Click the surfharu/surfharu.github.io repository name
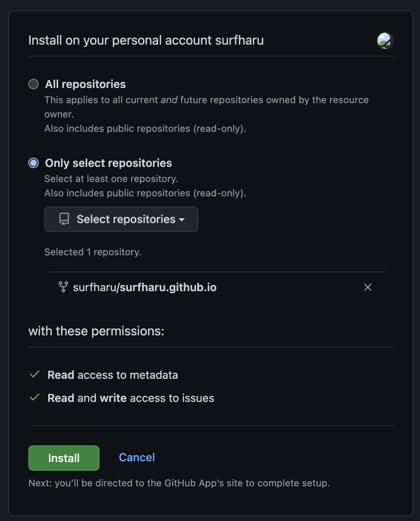The image size is (420, 521). pos(145,287)
